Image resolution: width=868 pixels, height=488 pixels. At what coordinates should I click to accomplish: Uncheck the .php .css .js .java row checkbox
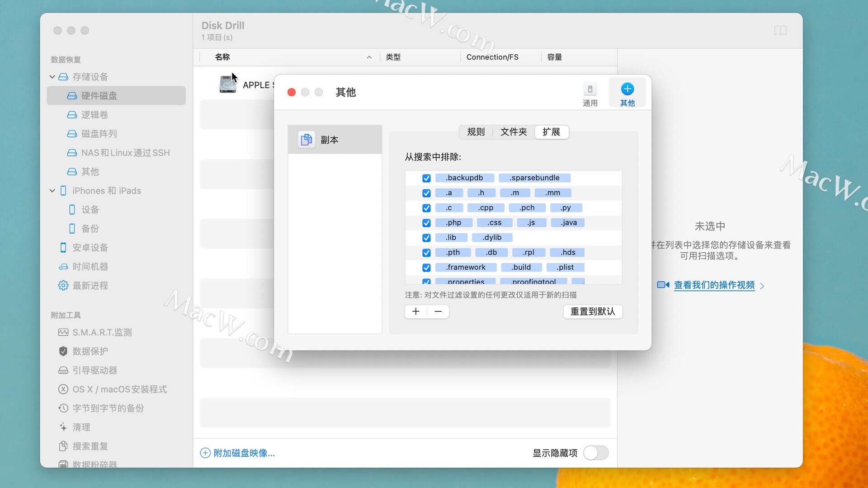426,223
